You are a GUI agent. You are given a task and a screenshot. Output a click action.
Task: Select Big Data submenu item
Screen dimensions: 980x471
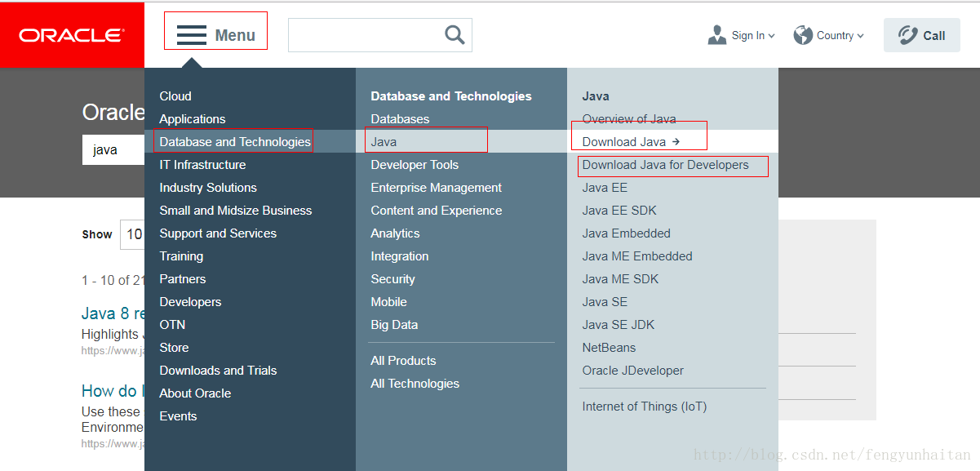coord(394,325)
